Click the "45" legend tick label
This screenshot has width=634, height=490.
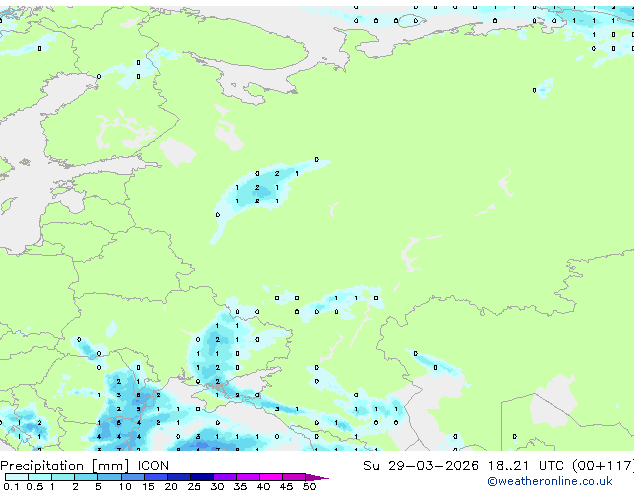[x=286, y=486]
